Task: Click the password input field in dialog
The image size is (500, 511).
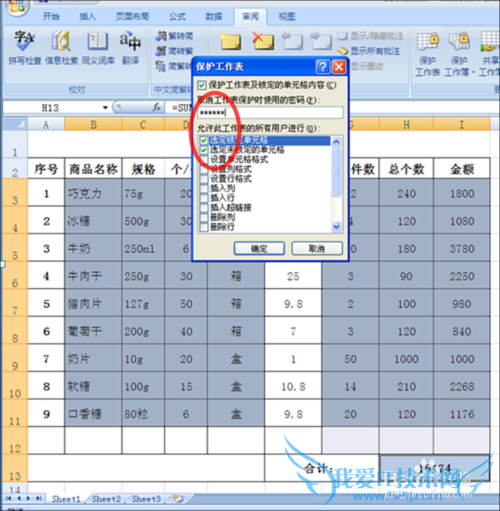Action: 270,113
